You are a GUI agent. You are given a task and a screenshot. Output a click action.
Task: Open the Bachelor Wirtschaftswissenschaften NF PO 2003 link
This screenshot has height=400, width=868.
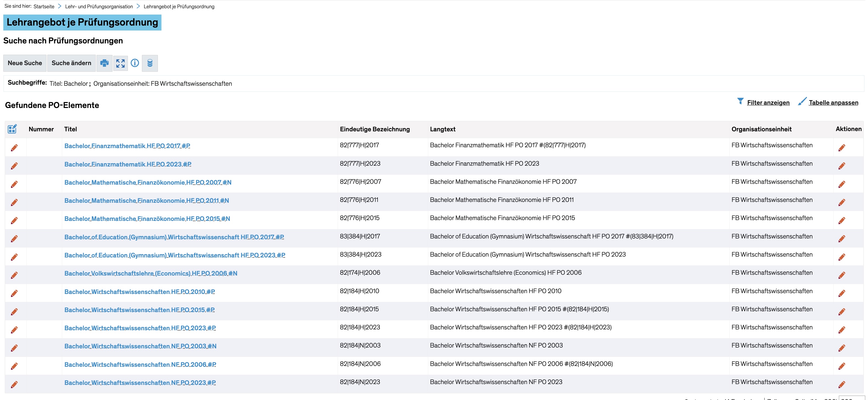140,346
